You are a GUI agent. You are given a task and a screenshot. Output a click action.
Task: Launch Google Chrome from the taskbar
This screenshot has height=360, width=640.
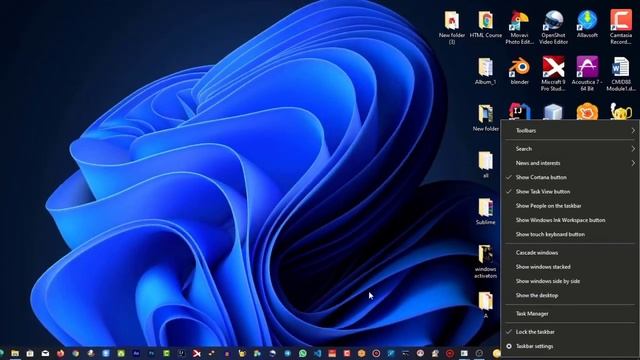coord(76,353)
